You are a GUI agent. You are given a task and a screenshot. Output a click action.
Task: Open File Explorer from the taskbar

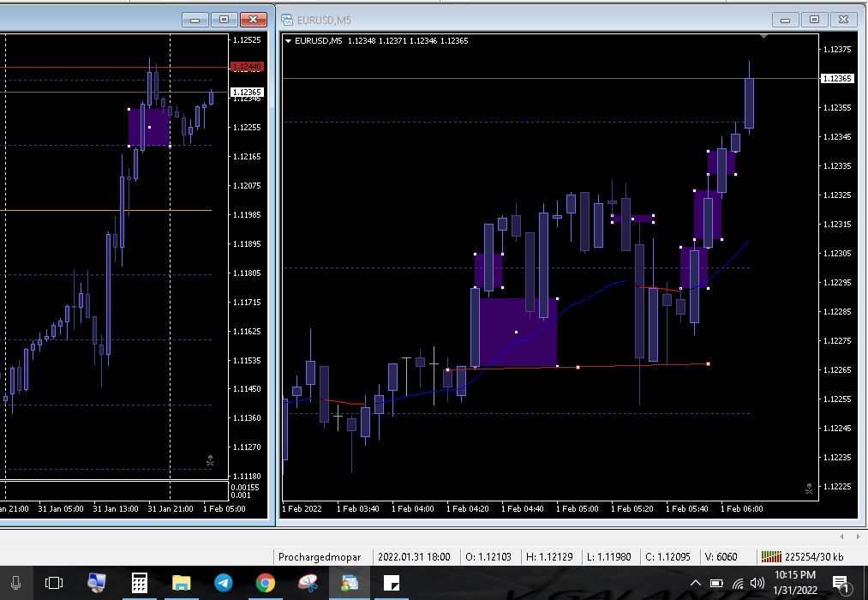coord(181,583)
